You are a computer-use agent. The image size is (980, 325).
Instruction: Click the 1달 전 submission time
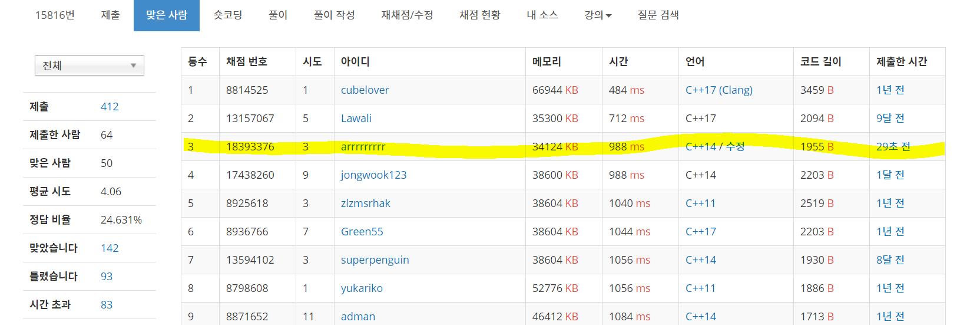point(890,175)
